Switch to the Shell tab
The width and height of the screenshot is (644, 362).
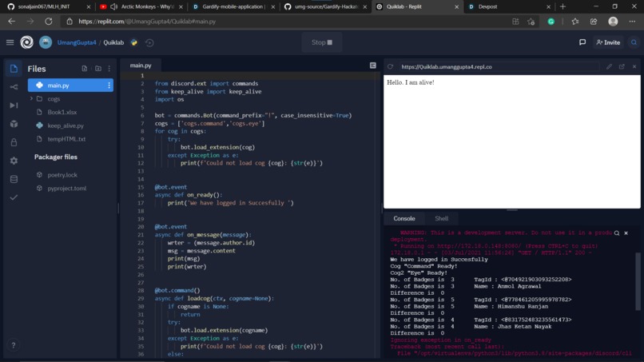coord(442,219)
